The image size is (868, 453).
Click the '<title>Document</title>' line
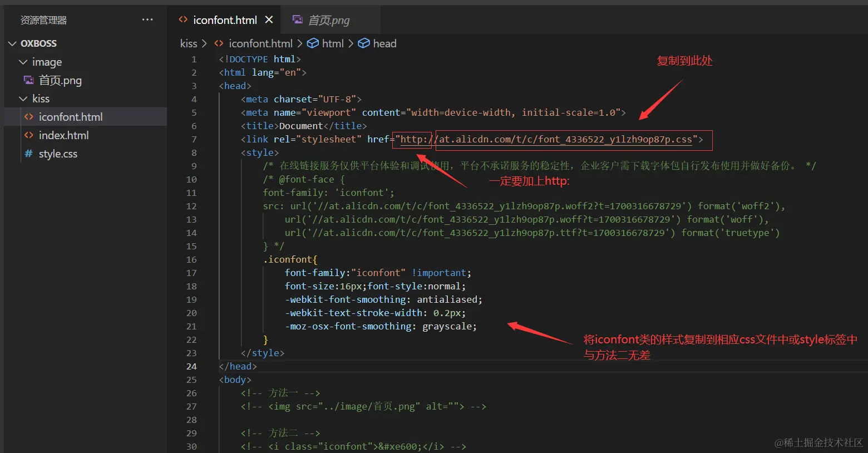click(x=304, y=126)
